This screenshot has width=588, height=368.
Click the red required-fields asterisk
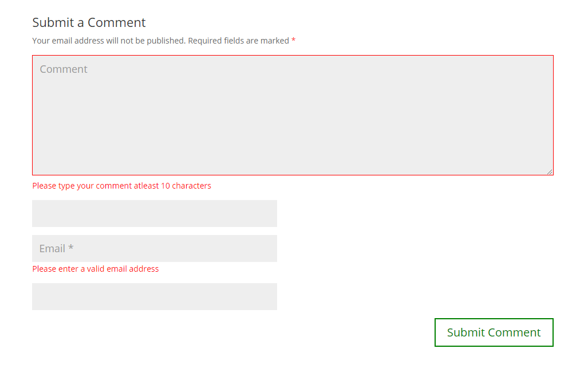pyautogui.click(x=294, y=40)
